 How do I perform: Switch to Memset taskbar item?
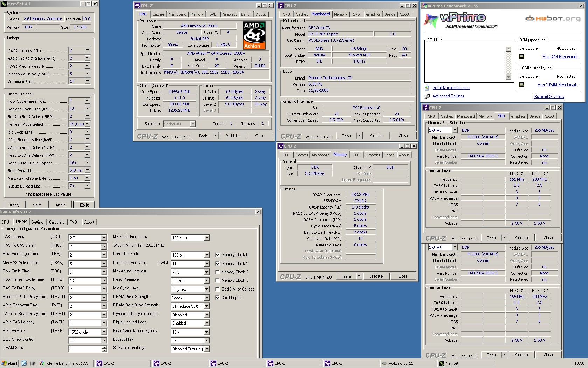point(464,363)
